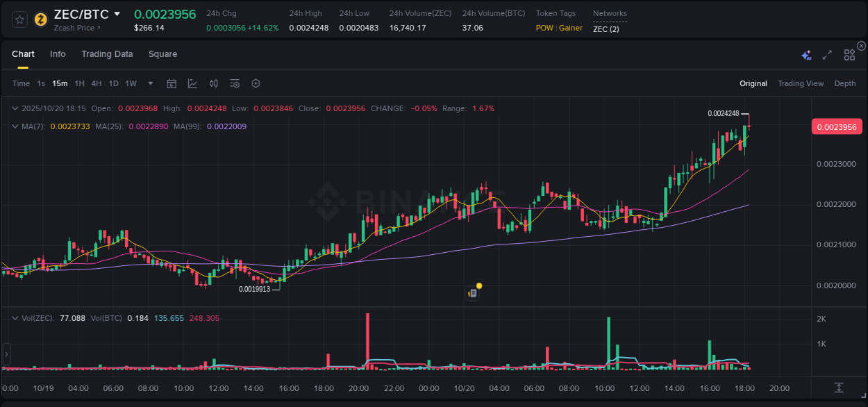Open the date range calendar icon
This screenshot has width=868, height=407.
coord(172,83)
